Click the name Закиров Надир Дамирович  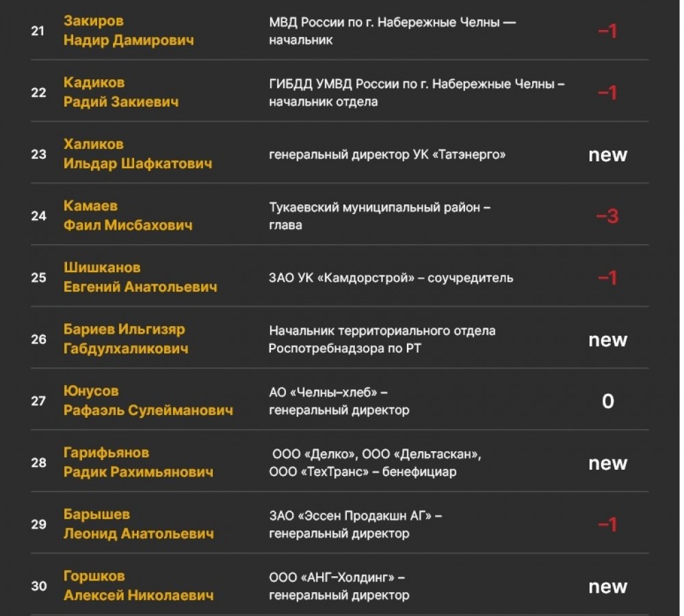(x=128, y=31)
